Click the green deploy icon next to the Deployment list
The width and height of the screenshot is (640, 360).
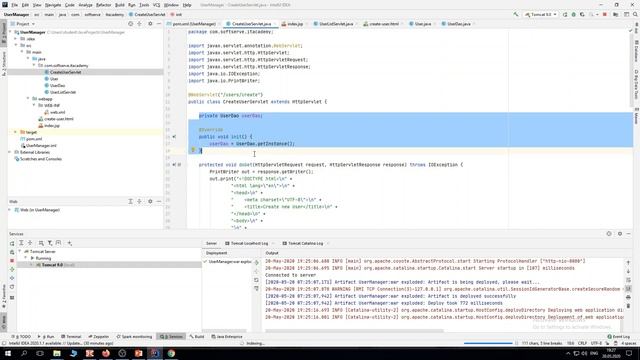coord(256,262)
